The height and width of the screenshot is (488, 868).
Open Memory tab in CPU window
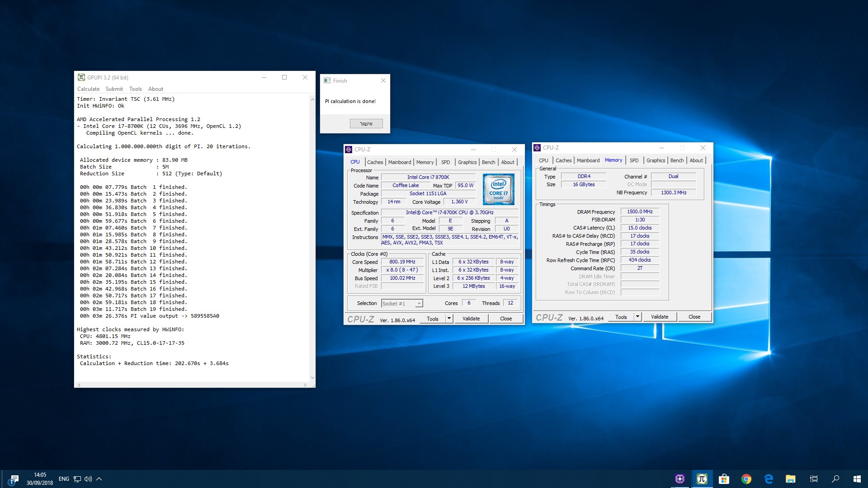tap(425, 162)
